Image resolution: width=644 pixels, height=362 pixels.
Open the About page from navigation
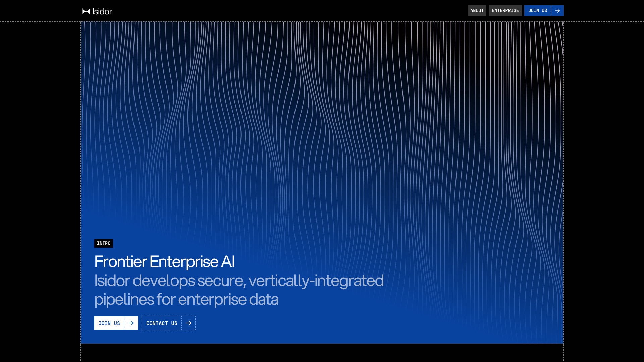[x=477, y=11]
